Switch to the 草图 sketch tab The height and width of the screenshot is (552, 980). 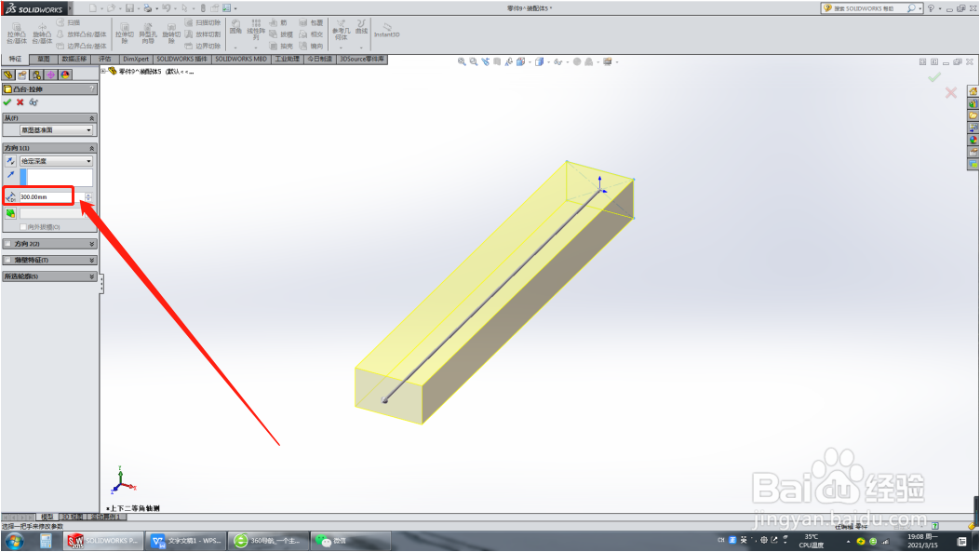[x=43, y=59]
